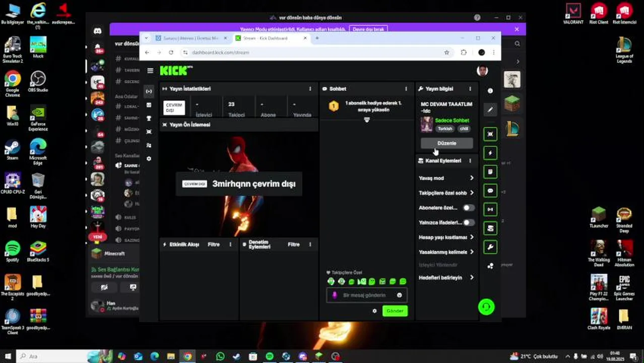Screen dimensions: 644x363
Task: Switch to the Sunucu Aternos tab
Action: coord(190,38)
